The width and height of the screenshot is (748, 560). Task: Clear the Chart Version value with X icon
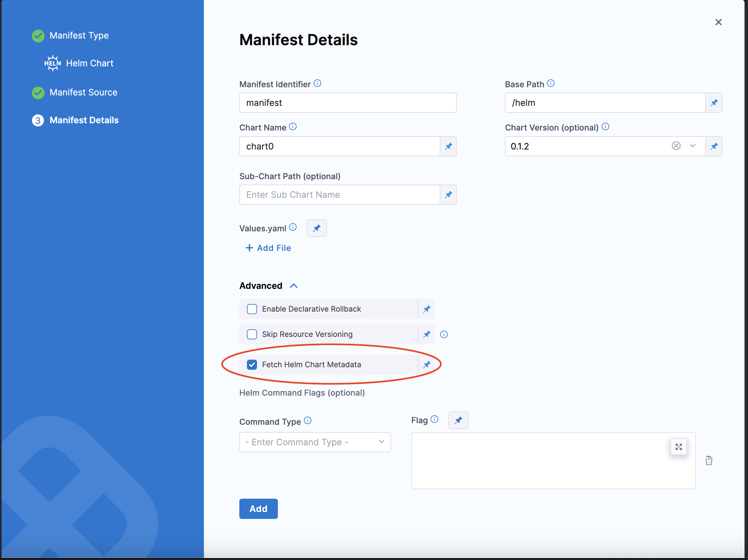coord(676,146)
